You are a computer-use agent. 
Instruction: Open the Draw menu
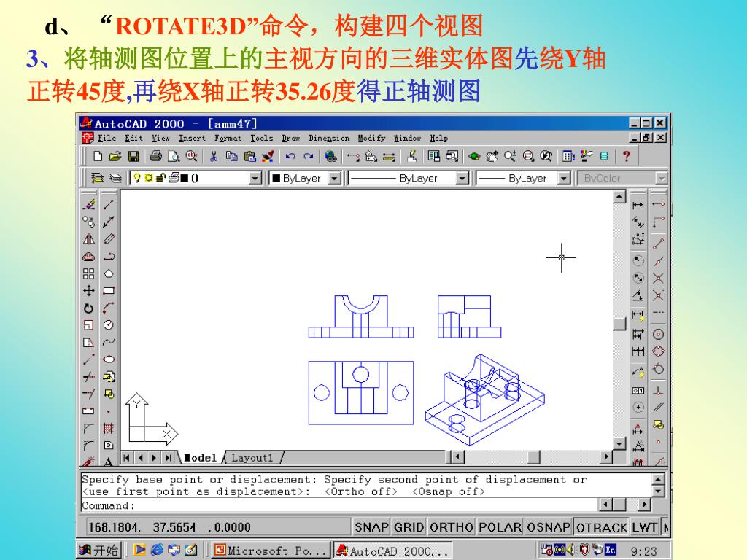tap(290, 138)
